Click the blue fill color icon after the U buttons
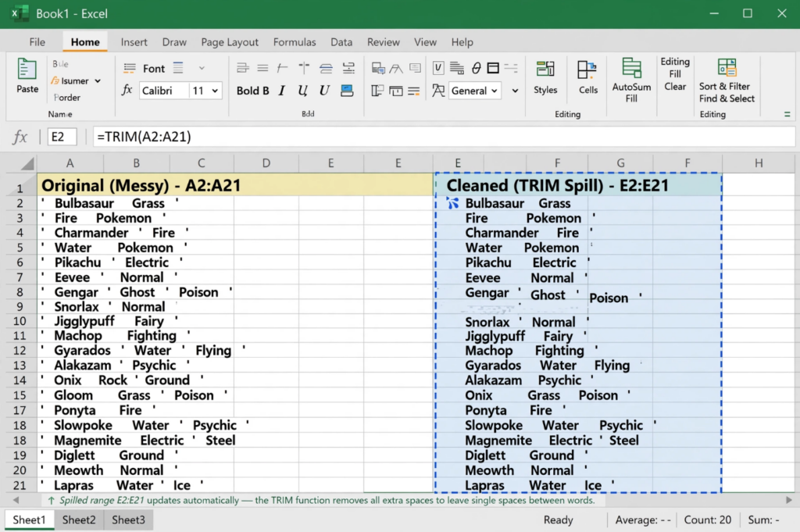Screen dimensions: 800x532 347,91
